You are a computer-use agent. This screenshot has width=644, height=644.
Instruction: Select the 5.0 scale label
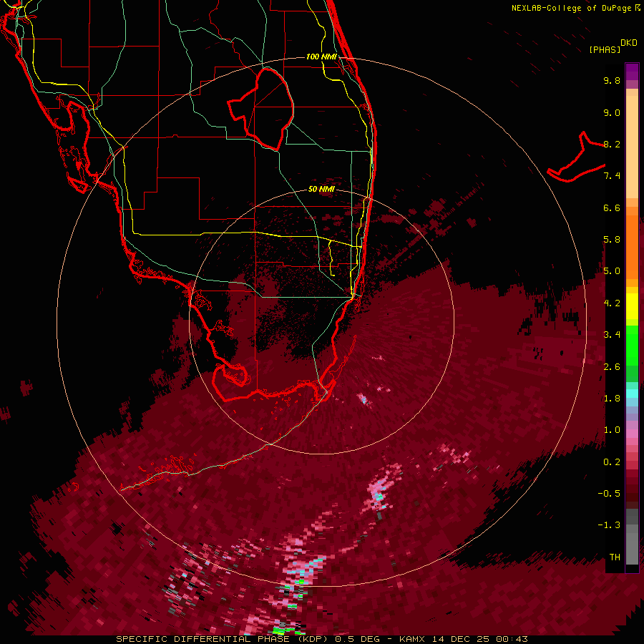(x=612, y=271)
